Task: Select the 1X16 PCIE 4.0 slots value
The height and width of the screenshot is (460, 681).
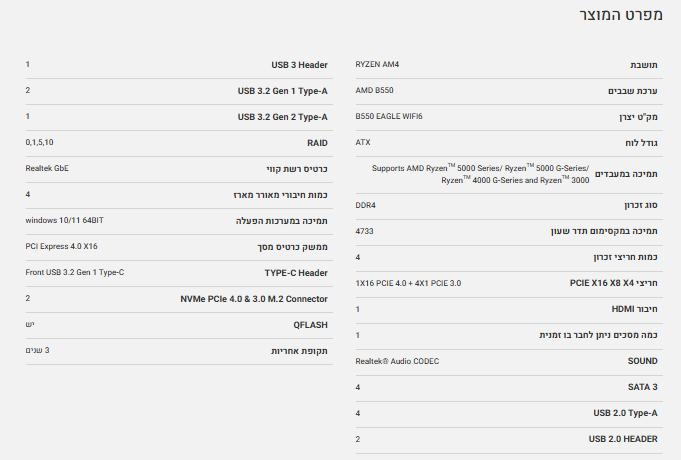Action: 408,283
